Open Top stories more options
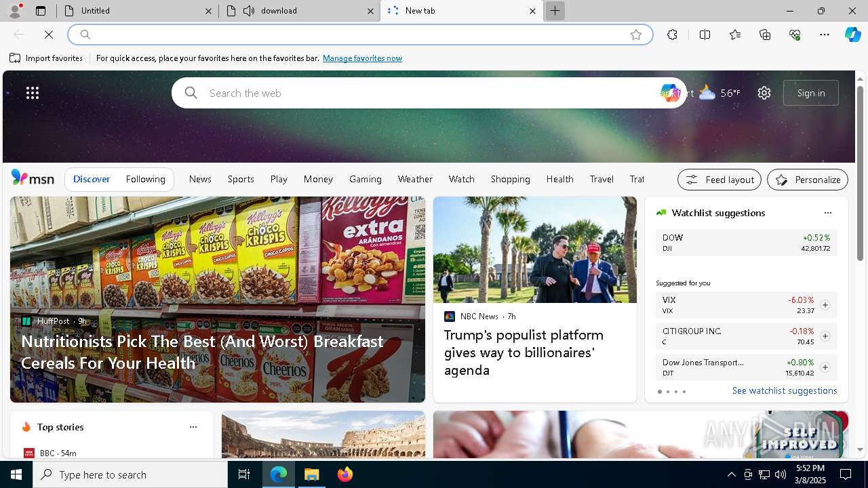The height and width of the screenshot is (488, 868). click(x=193, y=427)
